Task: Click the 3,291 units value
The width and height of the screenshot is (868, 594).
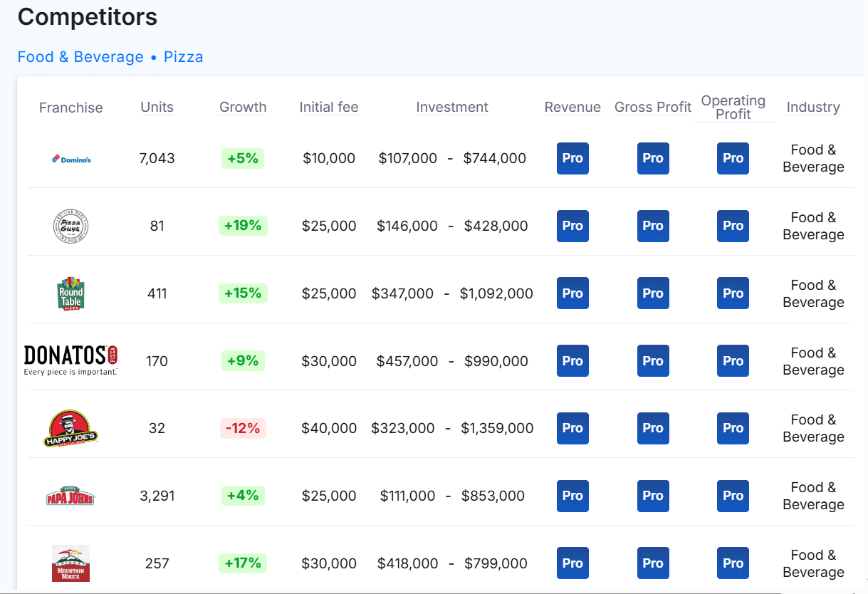Action: 157,496
